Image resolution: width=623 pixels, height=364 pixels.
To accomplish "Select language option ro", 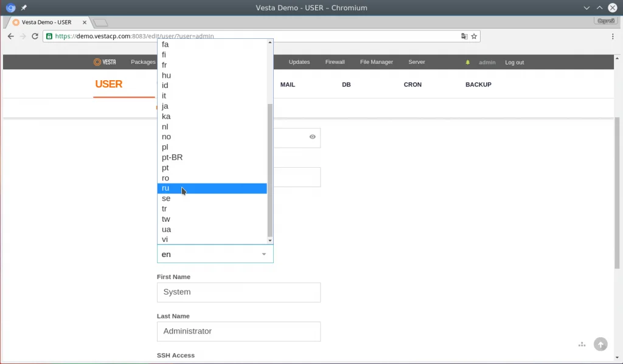I will coord(212,178).
